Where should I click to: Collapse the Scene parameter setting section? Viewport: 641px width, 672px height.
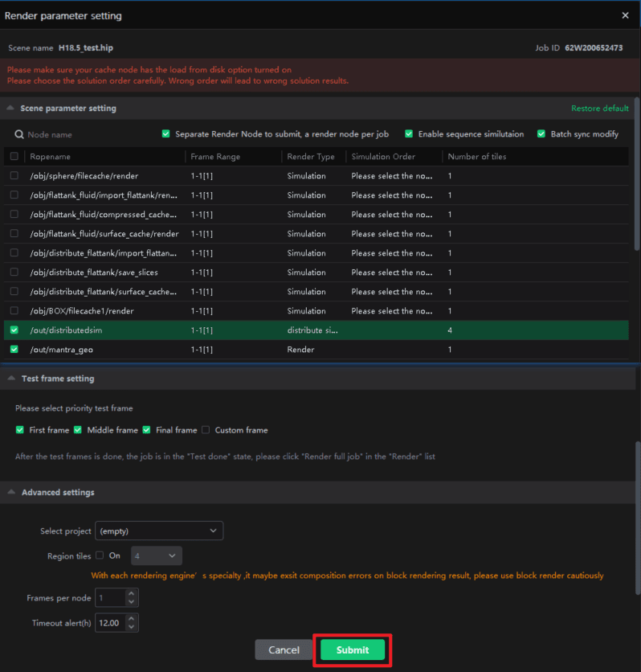pyautogui.click(x=10, y=109)
